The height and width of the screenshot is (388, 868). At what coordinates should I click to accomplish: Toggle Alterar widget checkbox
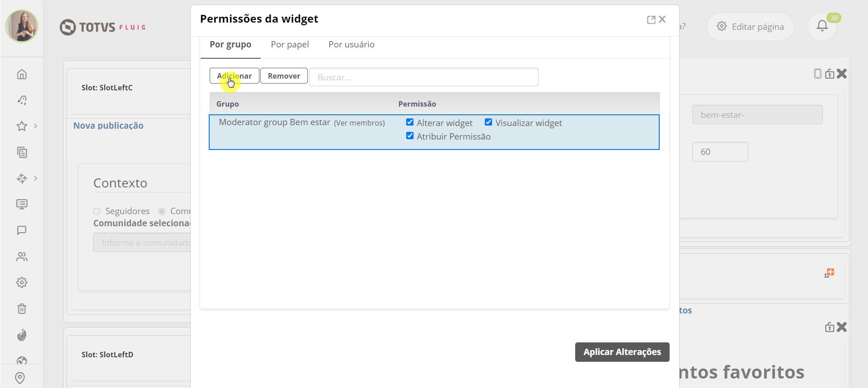pos(410,122)
